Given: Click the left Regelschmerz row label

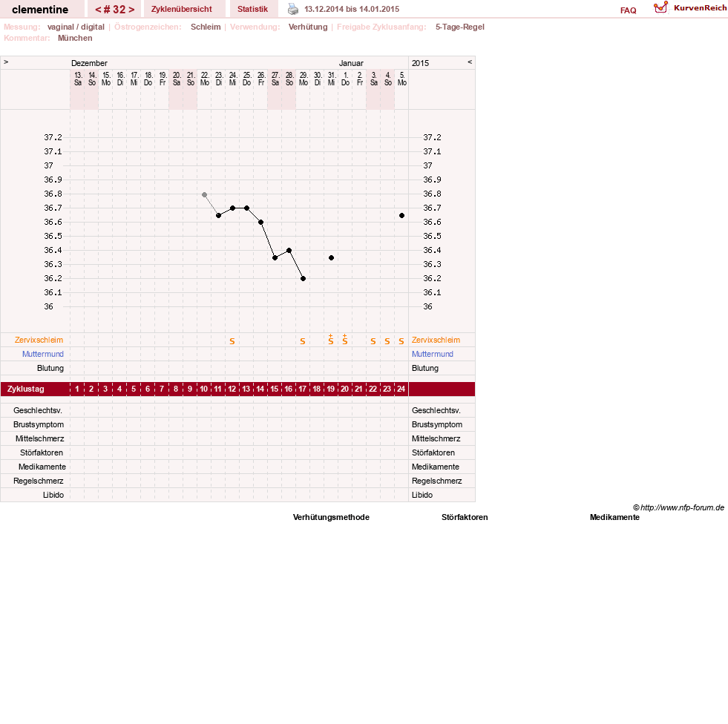Looking at the screenshot, I should pos(38,481).
